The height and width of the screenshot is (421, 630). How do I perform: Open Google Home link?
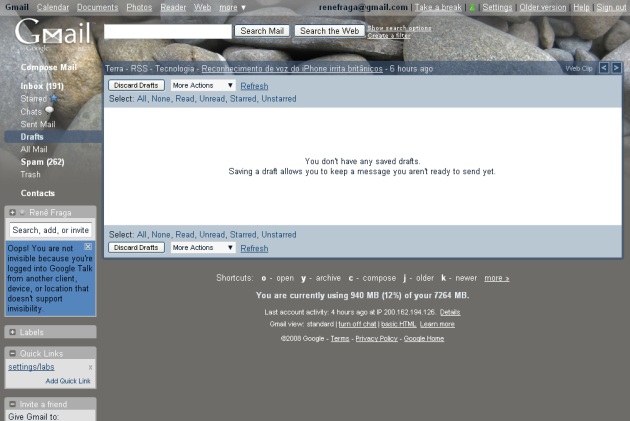[x=424, y=339]
